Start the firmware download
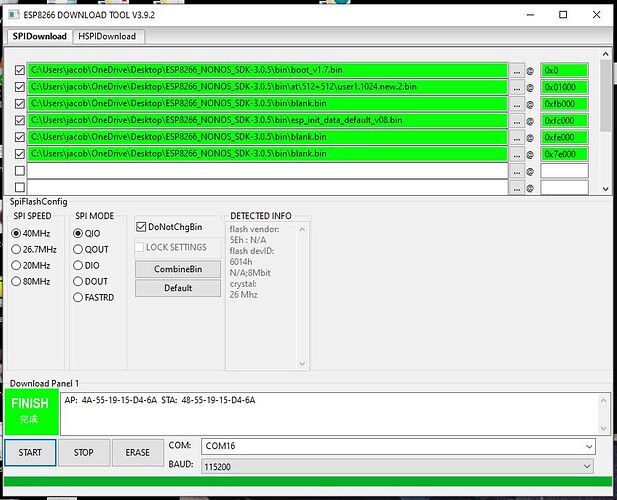This screenshot has width=617, height=500. click(30, 452)
